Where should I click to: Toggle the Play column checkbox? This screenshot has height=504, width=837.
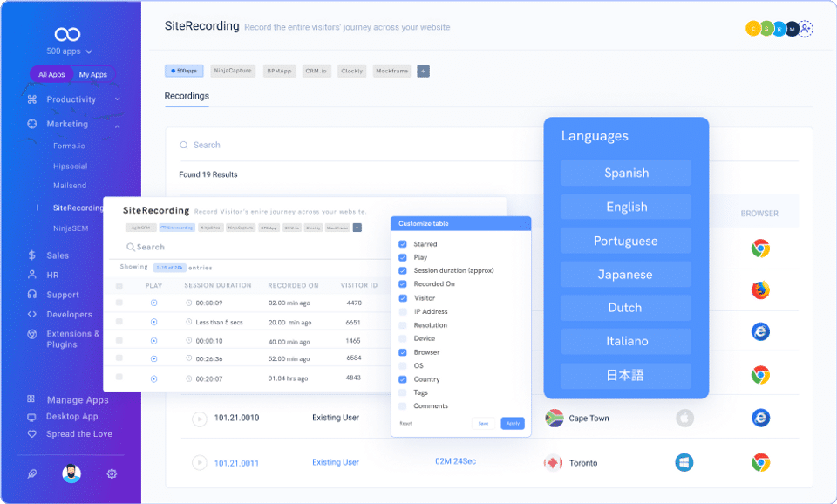(x=403, y=257)
